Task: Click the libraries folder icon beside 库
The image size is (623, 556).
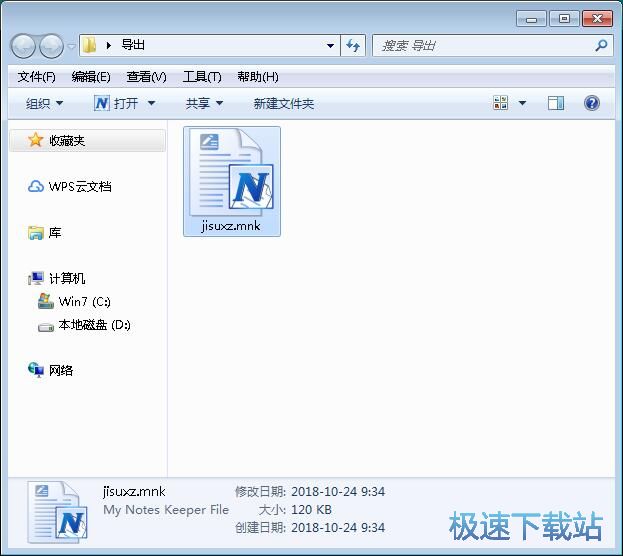Action: [x=36, y=233]
